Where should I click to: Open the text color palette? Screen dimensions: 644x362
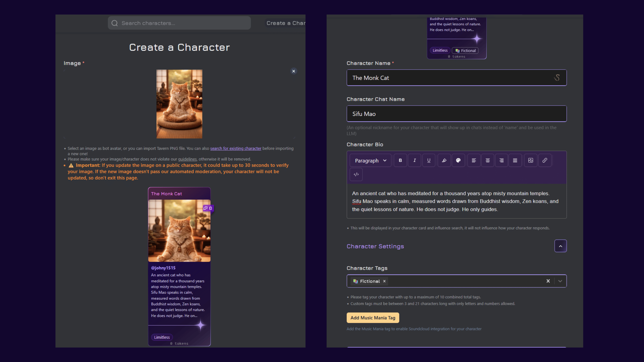[x=458, y=160]
